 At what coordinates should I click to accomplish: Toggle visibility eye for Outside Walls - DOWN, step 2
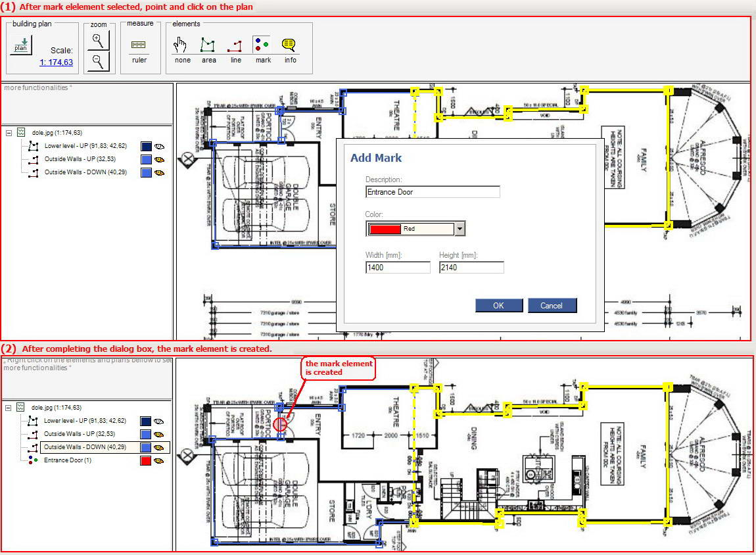[158, 447]
